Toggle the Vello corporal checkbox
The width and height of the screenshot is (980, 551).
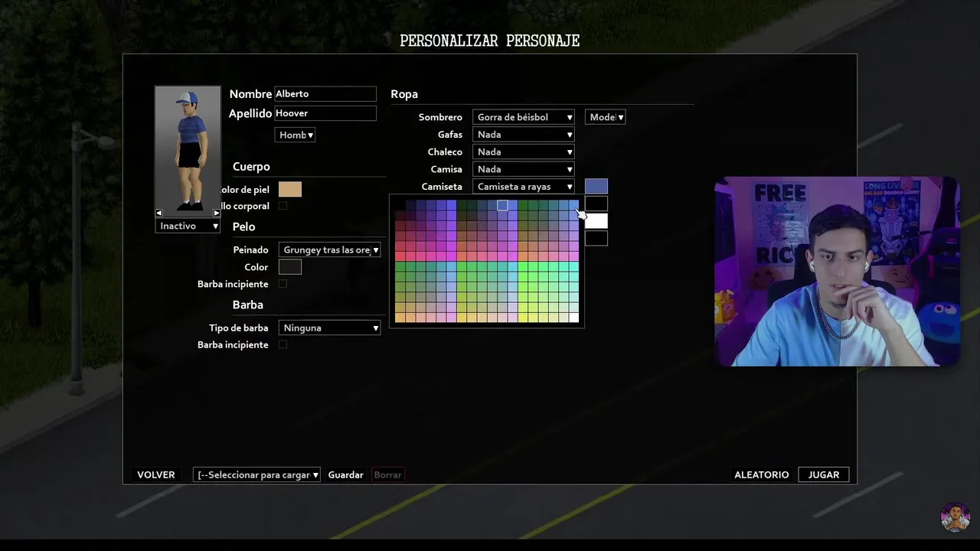[x=283, y=206]
